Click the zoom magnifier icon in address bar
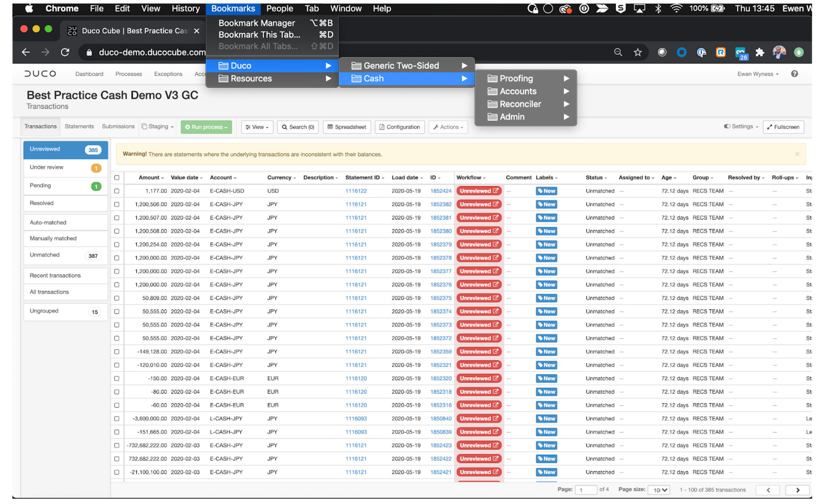Screen dimensions: 822x504 [x=618, y=52]
